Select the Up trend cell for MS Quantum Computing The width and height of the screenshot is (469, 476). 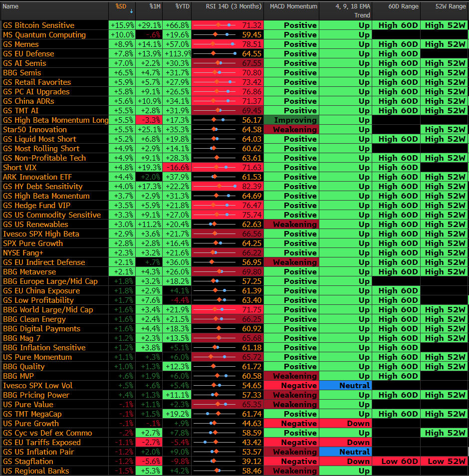click(345, 35)
